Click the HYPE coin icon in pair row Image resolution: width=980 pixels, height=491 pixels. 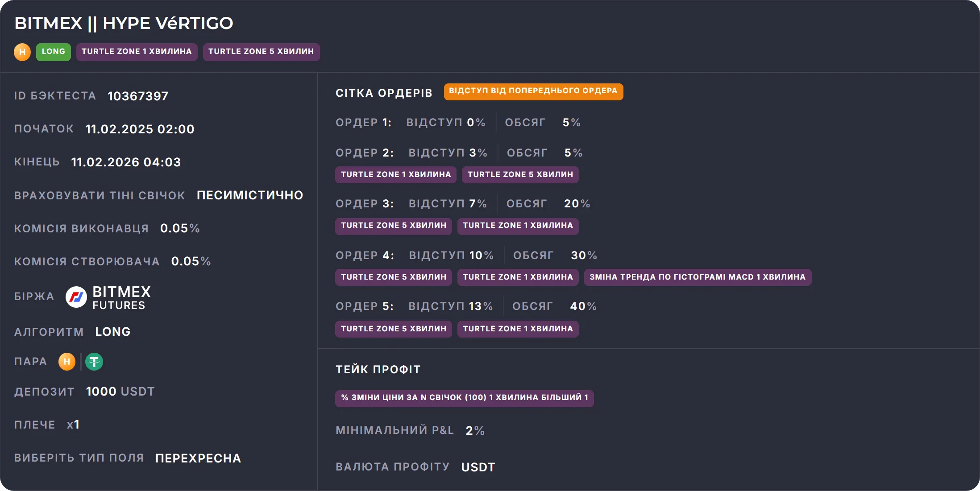tap(67, 362)
